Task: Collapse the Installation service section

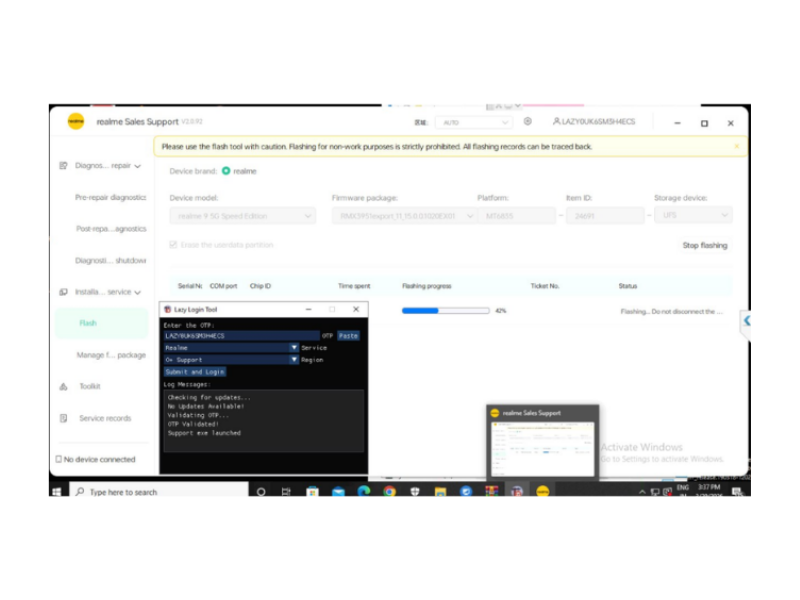Action: [138, 292]
